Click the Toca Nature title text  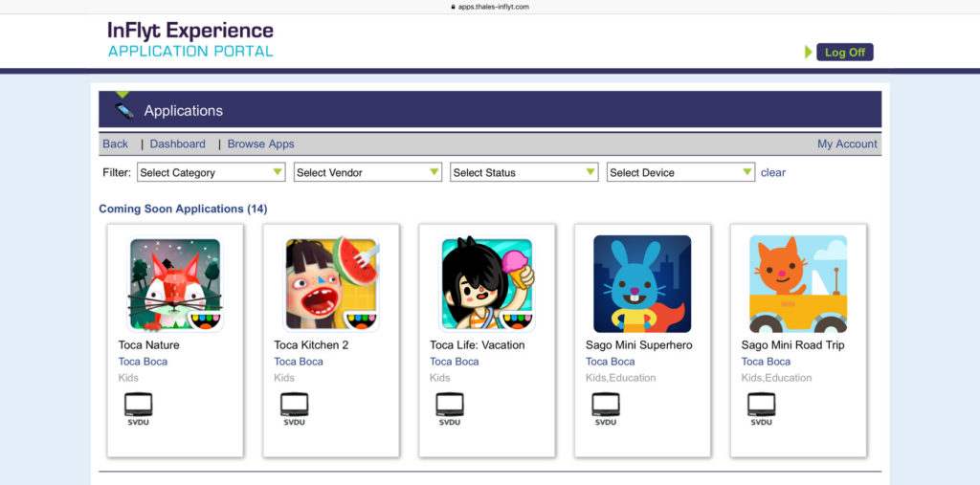point(148,345)
